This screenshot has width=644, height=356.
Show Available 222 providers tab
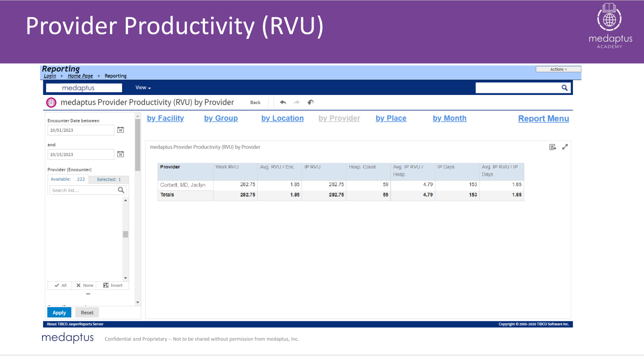point(68,179)
